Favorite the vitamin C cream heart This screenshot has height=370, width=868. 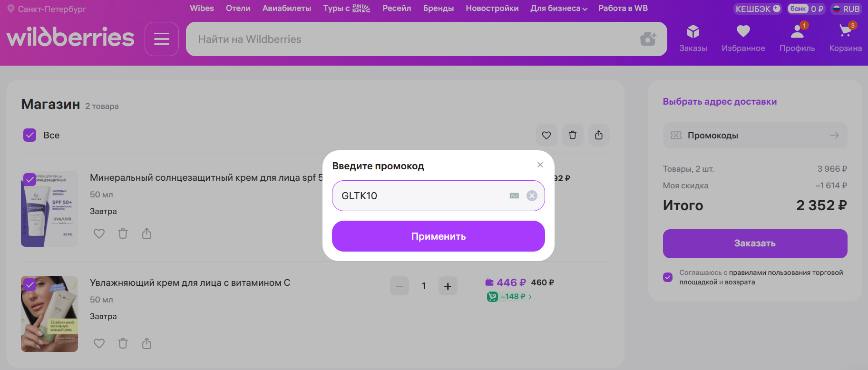click(x=99, y=343)
